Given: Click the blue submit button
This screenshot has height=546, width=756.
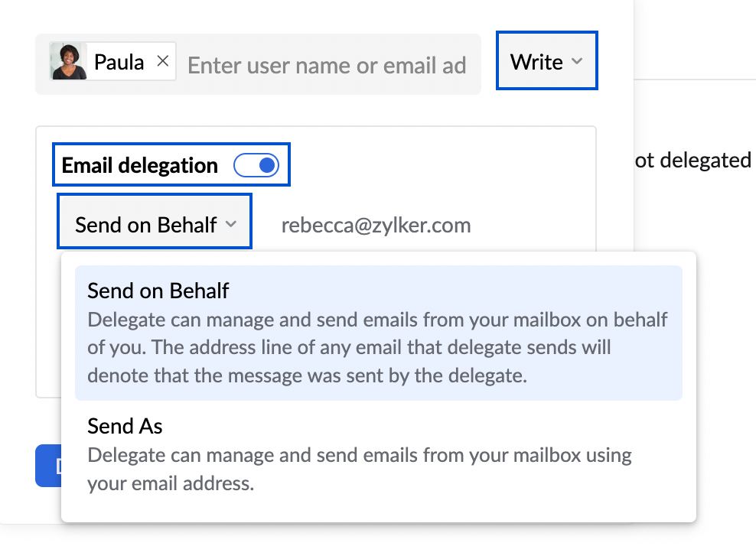Looking at the screenshot, I should tap(47, 466).
